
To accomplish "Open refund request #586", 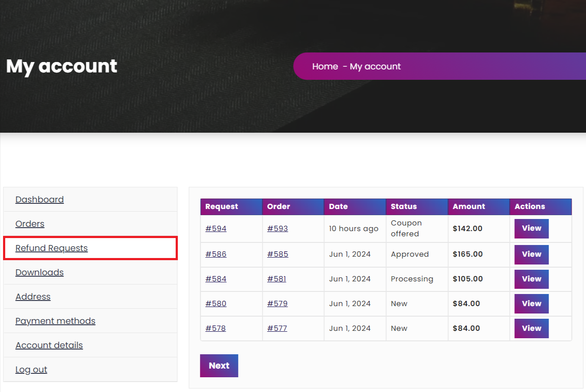I will [216, 254].
